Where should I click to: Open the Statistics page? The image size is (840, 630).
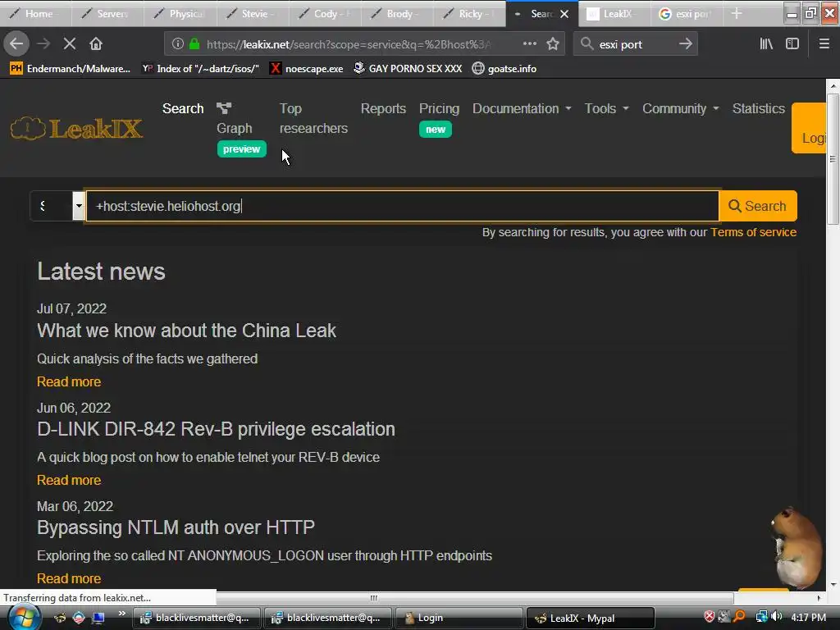[759, 109]
